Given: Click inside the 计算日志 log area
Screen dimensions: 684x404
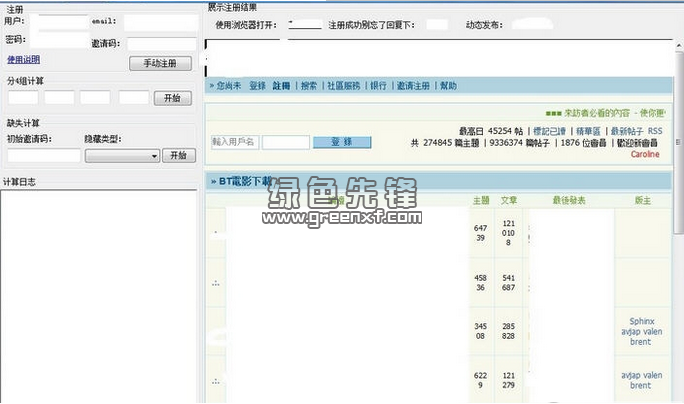Looking at the screenshot, I should tap(99, 297).
